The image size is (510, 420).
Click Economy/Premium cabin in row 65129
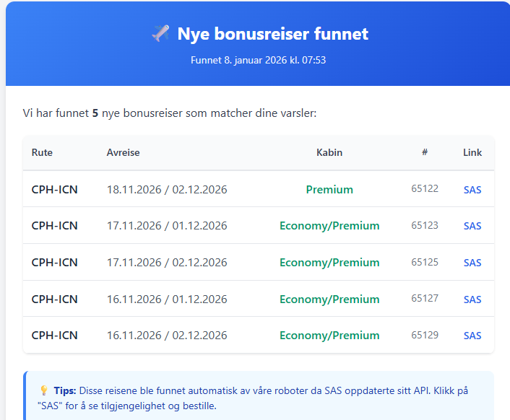[329, 336]
